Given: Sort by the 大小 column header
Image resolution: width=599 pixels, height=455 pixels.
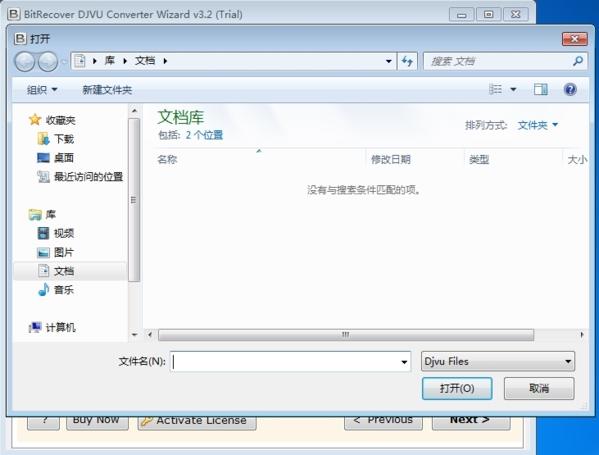Looking at the screenshot, I should point(576,159).
